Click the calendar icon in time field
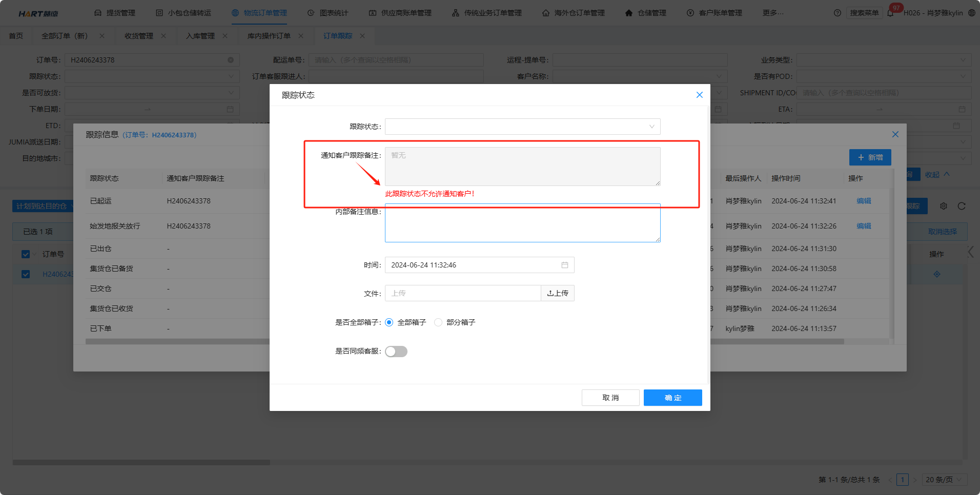 pyautogui.click(x=564, y=265)
